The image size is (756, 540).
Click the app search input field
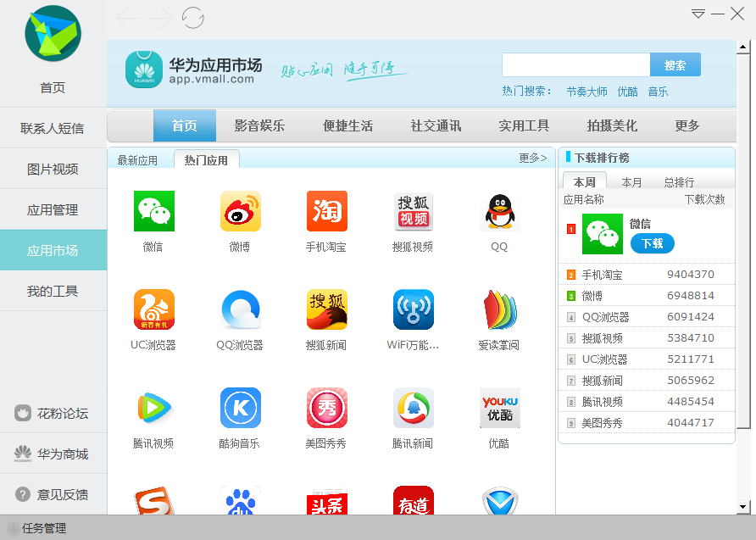576,65
